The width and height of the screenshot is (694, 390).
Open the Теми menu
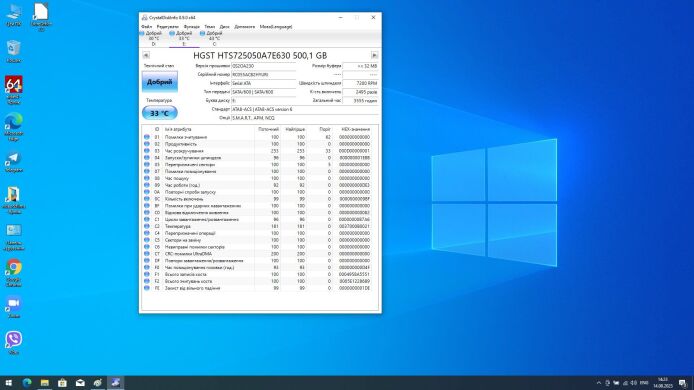pos(210,27)
